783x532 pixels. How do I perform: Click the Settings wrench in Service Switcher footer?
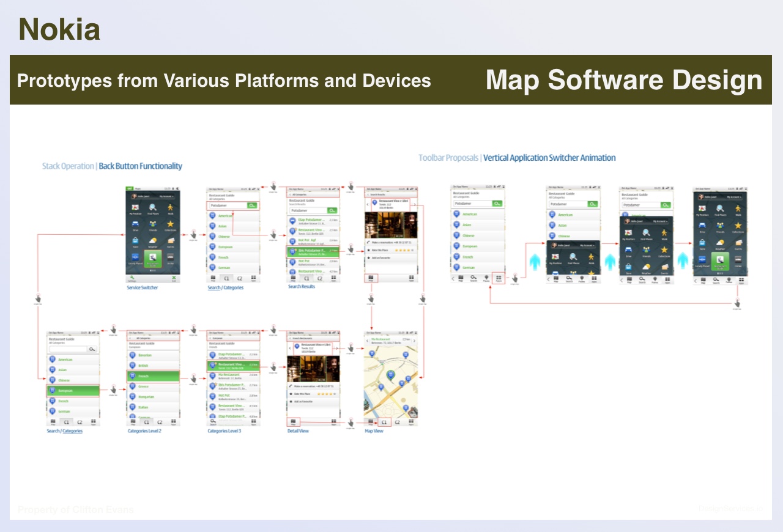[x=132, y=278]
